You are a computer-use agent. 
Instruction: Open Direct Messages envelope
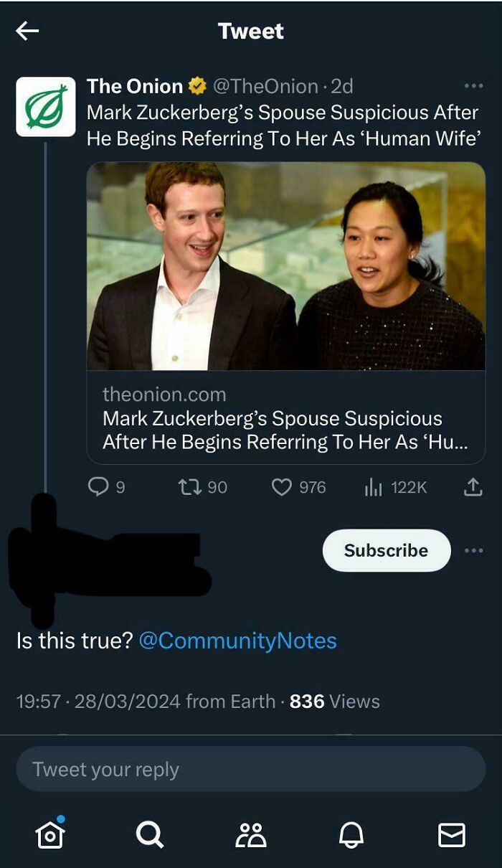tap(452, 834)
